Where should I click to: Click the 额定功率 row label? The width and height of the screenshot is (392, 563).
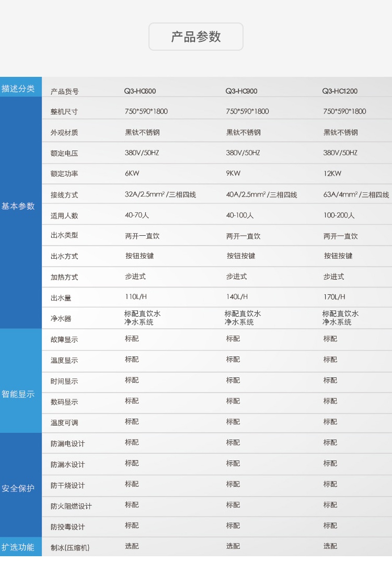pos(64,174)
